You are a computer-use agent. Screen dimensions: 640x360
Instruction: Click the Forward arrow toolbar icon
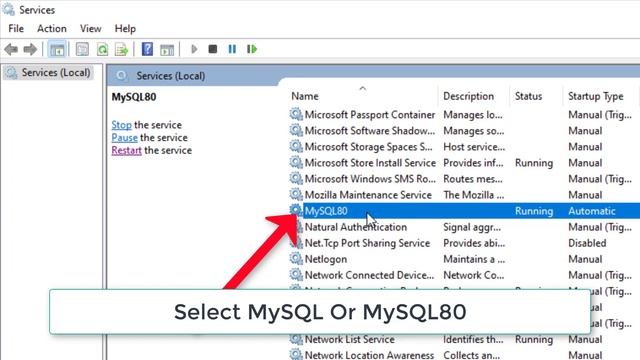[x=30, y=49]
